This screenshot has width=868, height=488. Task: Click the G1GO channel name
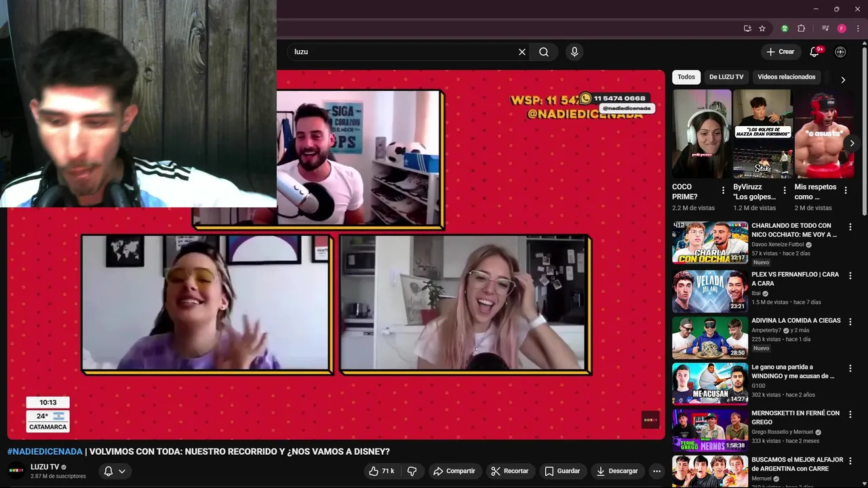[758, 386]
